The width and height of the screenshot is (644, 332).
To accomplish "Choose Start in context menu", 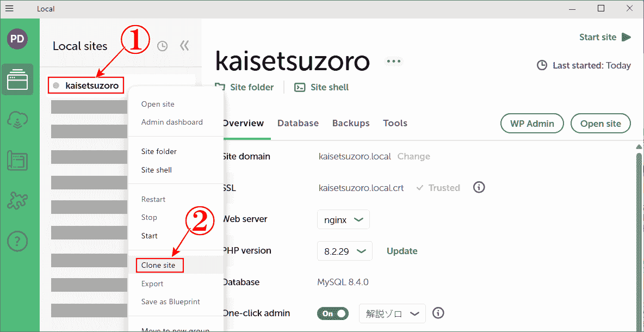I will click(149, 236).
